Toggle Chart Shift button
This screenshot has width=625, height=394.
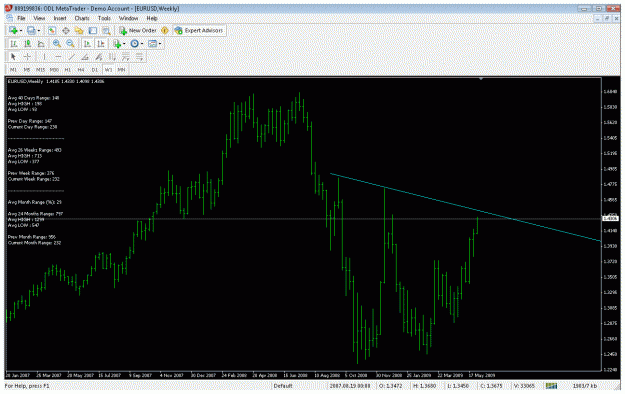tap(101, 44)
